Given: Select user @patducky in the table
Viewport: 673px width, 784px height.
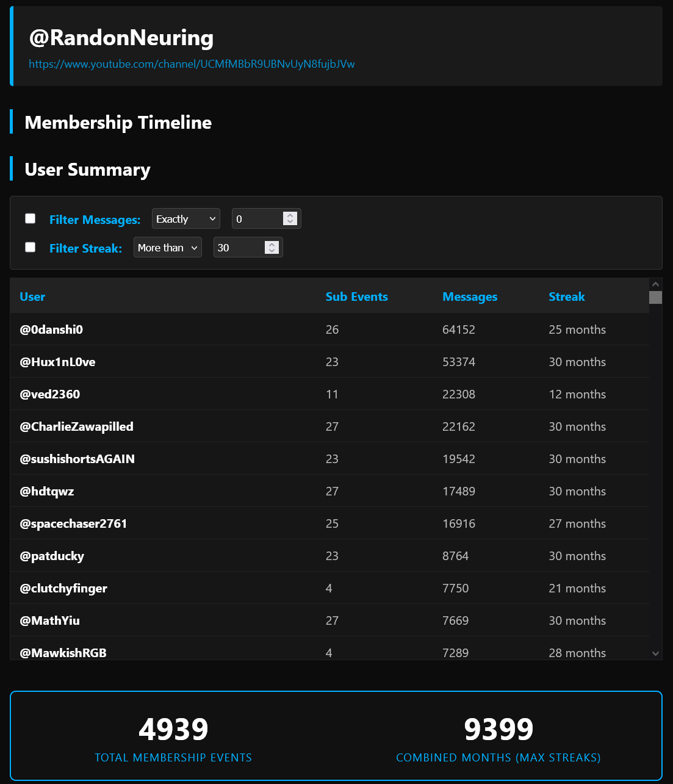Looking at the screenshot, I should [52, 556].
